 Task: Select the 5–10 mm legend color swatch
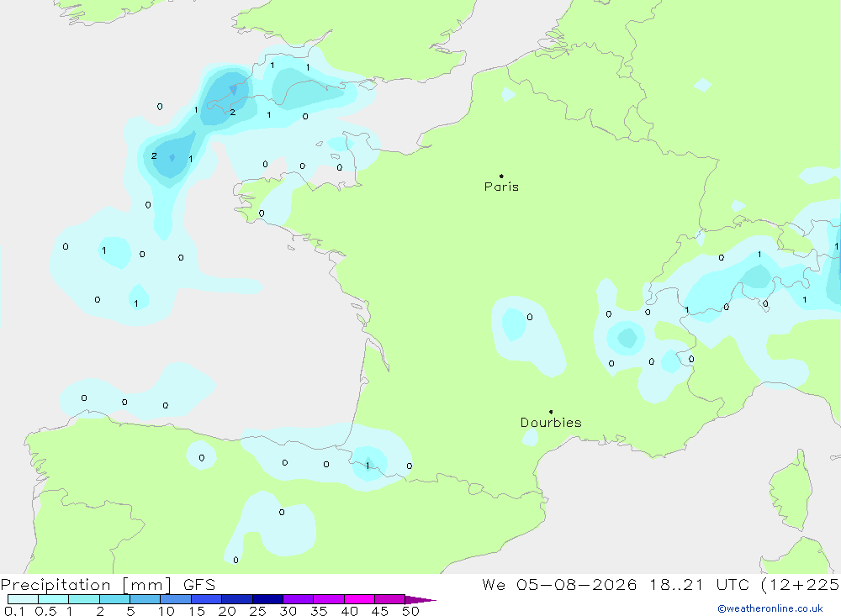coord(145,599)
